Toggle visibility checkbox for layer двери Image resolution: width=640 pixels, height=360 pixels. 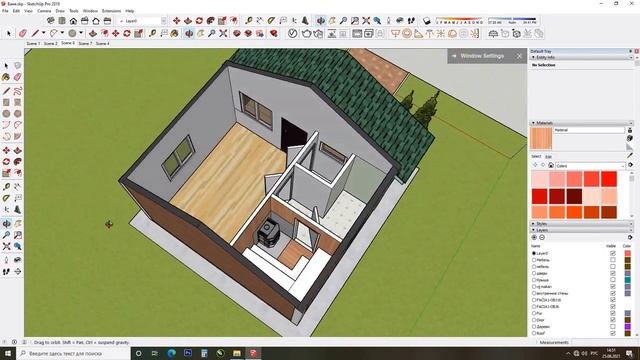click(613, 273)
